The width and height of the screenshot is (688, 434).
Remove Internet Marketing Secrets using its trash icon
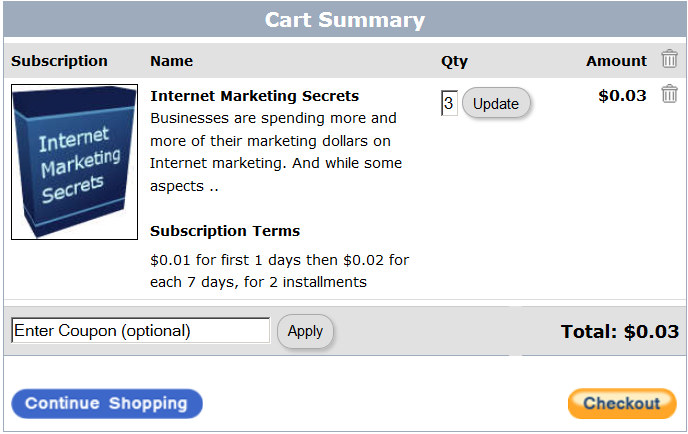click(669, 95)
